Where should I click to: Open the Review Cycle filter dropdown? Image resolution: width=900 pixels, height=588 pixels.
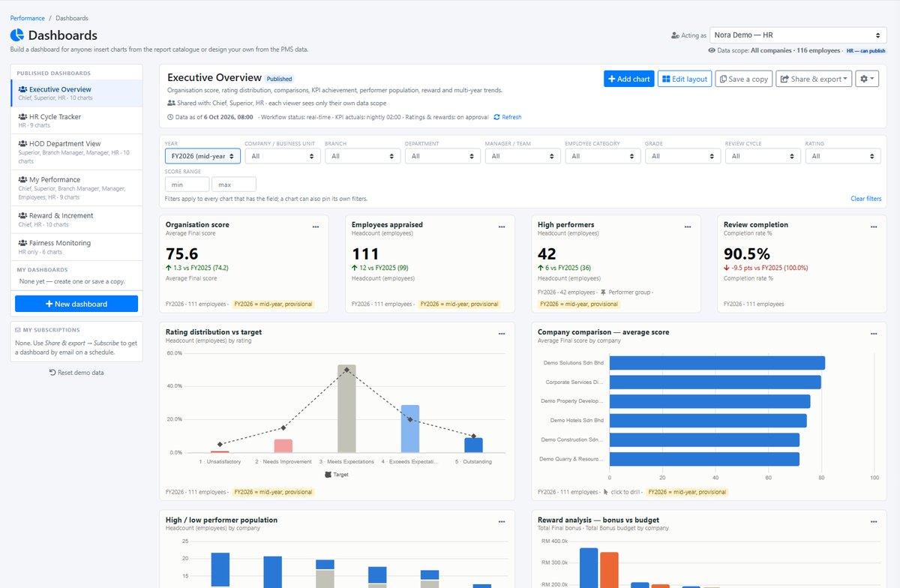[x=763, y=156]
